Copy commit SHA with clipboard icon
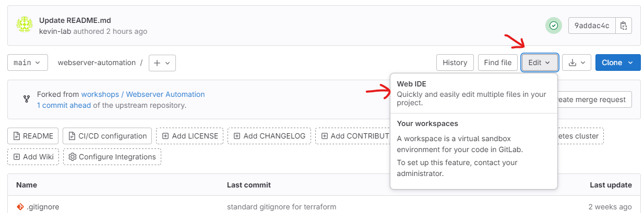The height and width of the screenshot is (213, 644). tap(624, 26)
